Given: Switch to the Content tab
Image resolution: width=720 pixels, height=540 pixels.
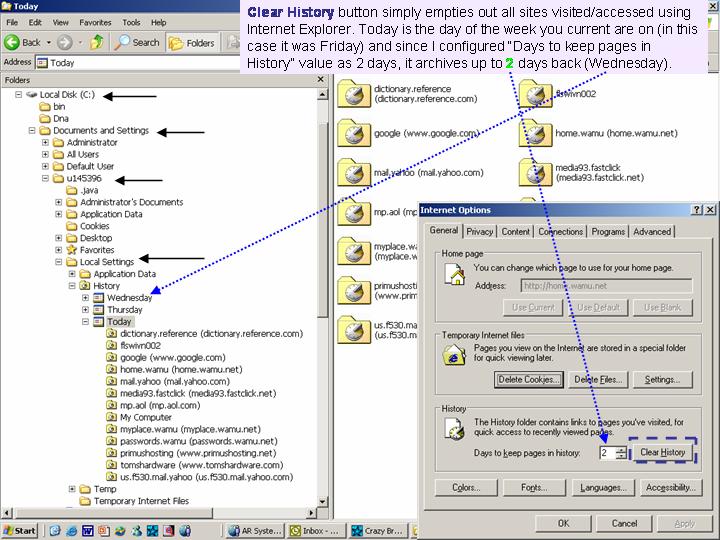Looking at the screenshot, I should tap(515, 231).
